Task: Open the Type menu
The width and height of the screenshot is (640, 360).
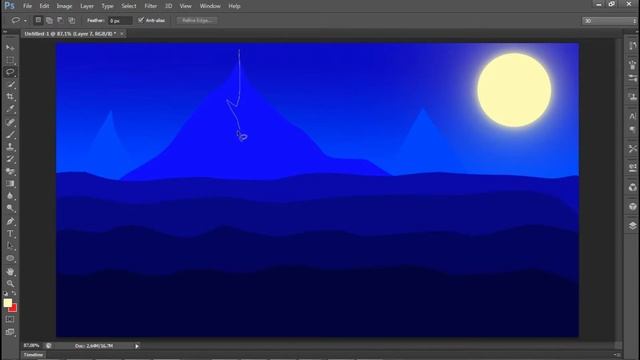Action: [107, 6]
